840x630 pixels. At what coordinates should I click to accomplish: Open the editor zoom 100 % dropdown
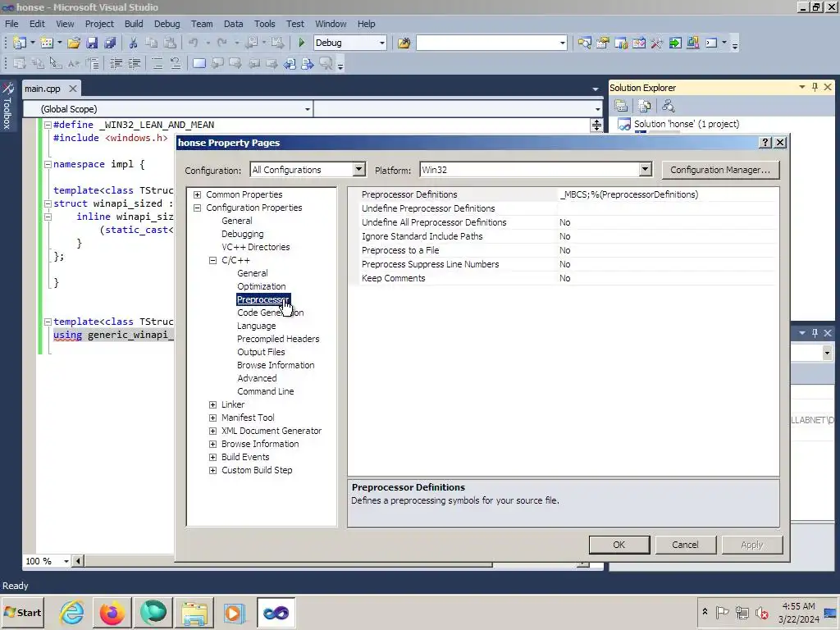point(66,561)
